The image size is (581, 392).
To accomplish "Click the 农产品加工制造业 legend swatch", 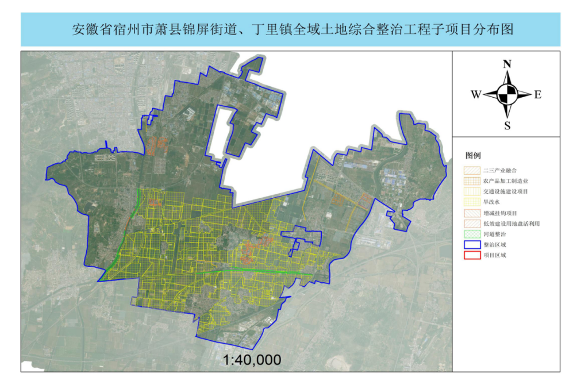I will (x=472, y=181).
